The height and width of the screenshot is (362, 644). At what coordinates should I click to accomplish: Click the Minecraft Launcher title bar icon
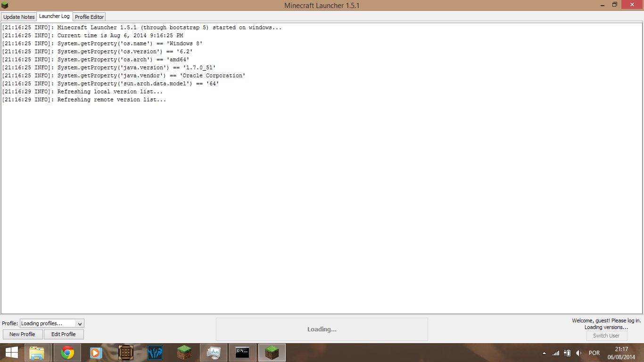coord(5,5)
